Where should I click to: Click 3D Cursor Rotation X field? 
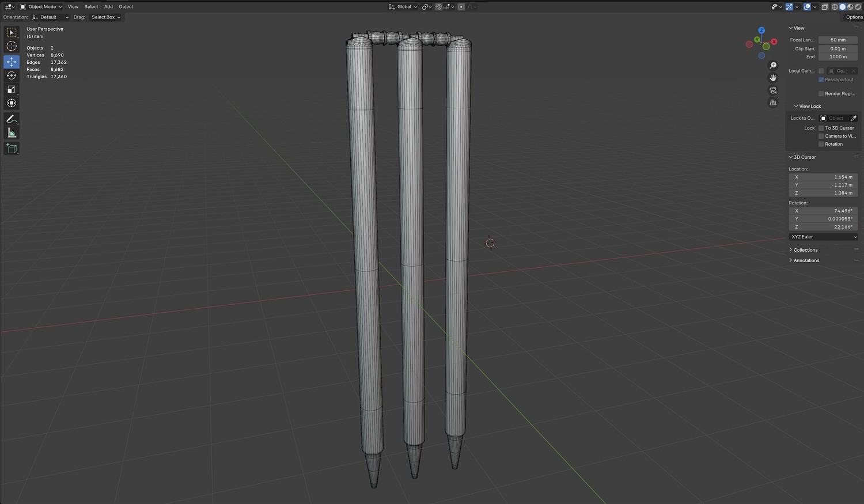[x=823, y=211]
